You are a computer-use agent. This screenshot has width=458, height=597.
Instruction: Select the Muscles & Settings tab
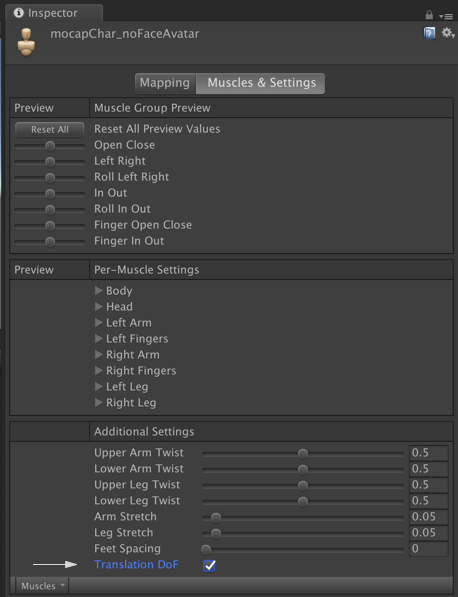(260, 83)
